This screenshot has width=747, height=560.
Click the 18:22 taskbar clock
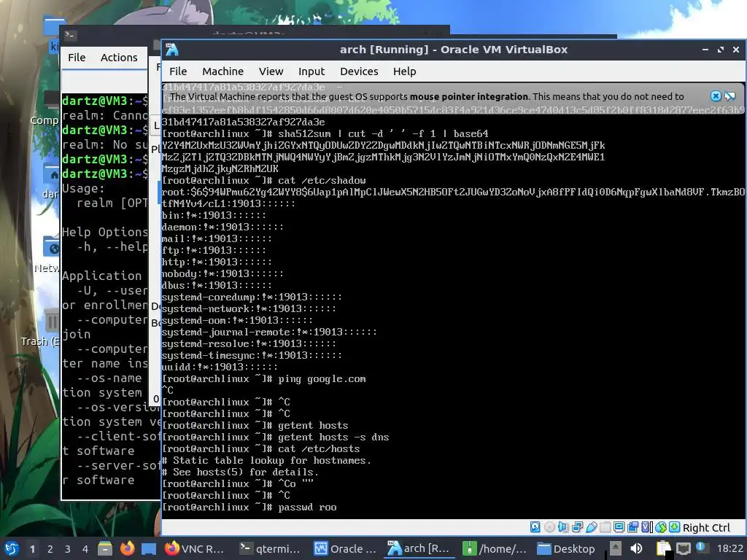[x=729, y=549]
